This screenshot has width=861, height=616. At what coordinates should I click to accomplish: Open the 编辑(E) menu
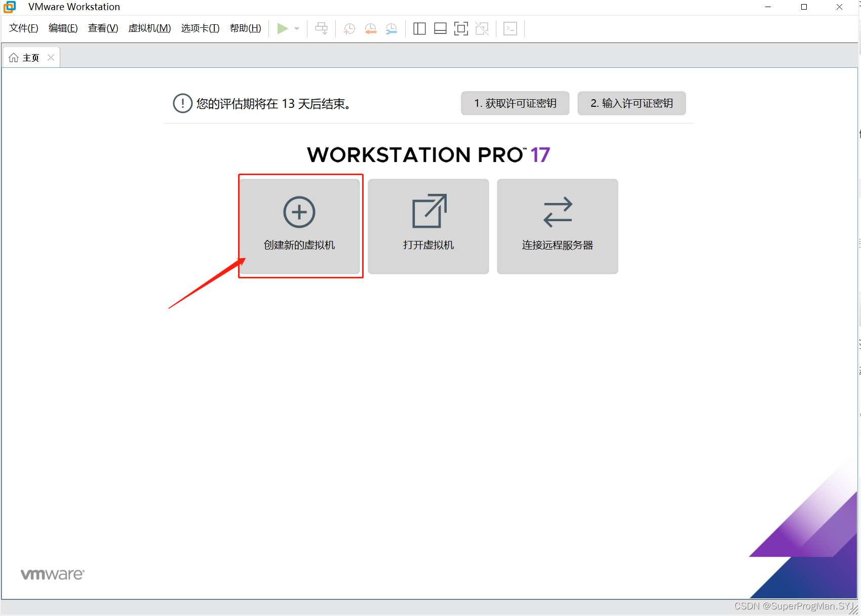[63, 28]
